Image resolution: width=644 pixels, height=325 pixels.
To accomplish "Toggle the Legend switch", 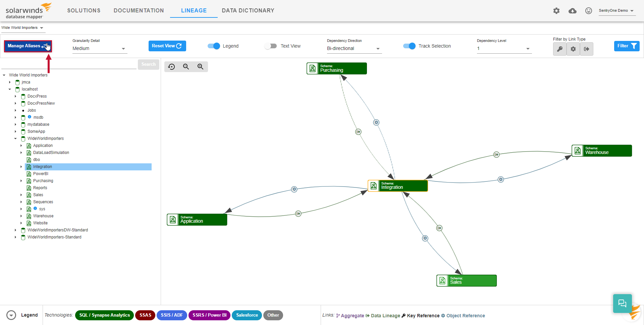I will pyautogui.click(x=214, y=46).
